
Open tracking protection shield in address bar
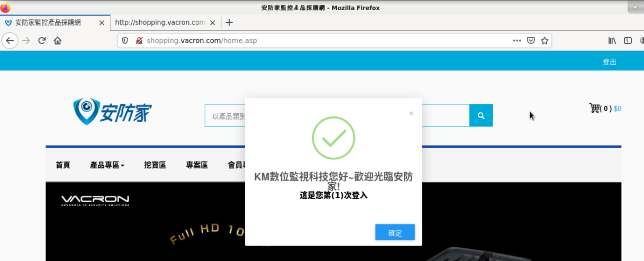click(125, 41)
